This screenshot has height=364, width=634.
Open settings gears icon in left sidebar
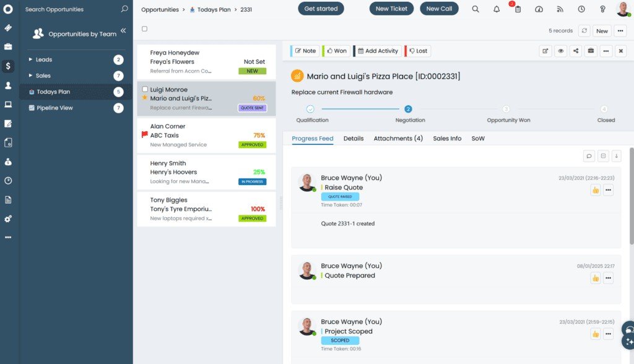tap(7, 219)
